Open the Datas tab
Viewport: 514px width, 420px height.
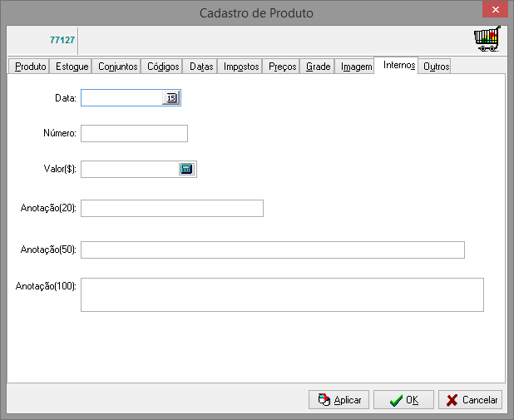201,67
